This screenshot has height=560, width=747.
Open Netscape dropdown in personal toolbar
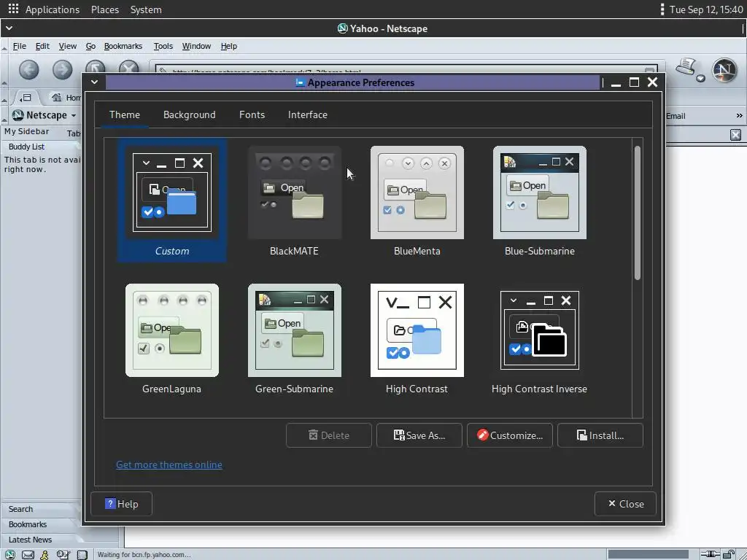(x=44, y=115)
